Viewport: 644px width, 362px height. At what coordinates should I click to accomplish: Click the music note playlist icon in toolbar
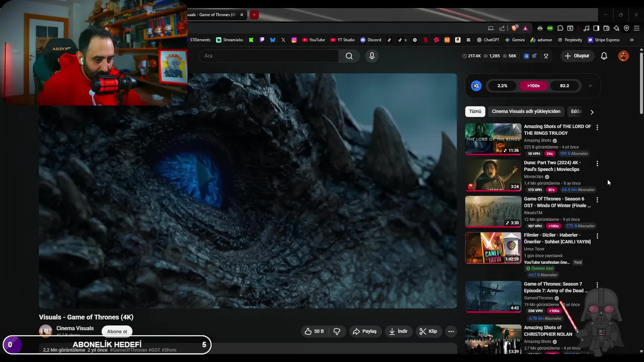point(586,28)
